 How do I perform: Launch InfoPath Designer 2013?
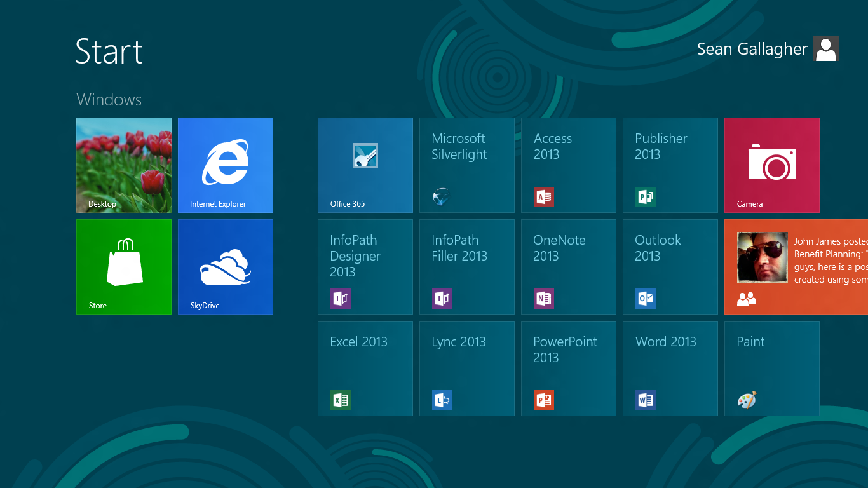click(x=365, y=267)
